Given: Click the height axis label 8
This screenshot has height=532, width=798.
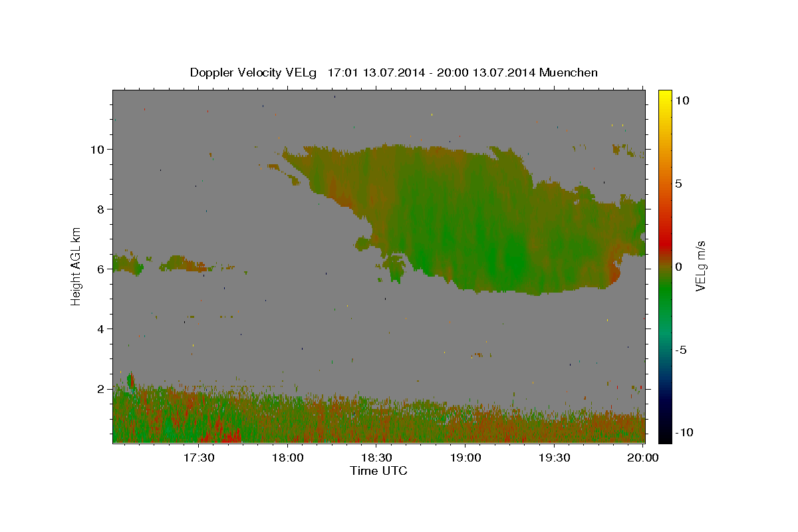Looking at the screenshot, I should (x=100, y=209).
